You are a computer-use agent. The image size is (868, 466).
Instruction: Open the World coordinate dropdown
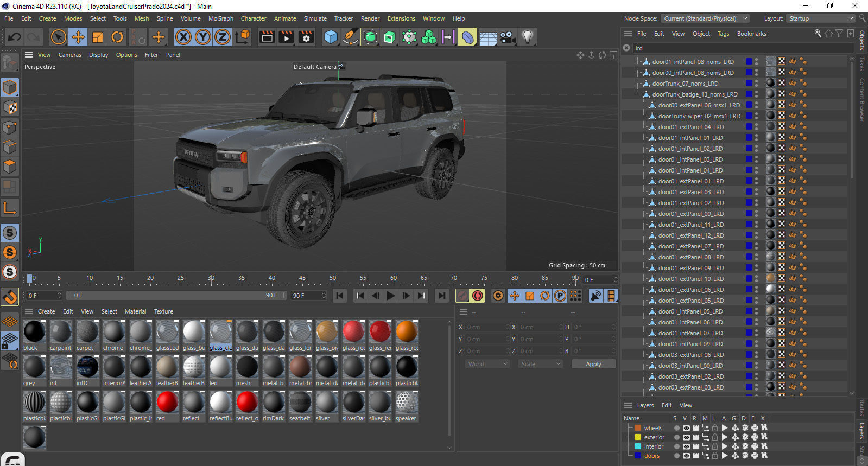click(x=487, y=364)
